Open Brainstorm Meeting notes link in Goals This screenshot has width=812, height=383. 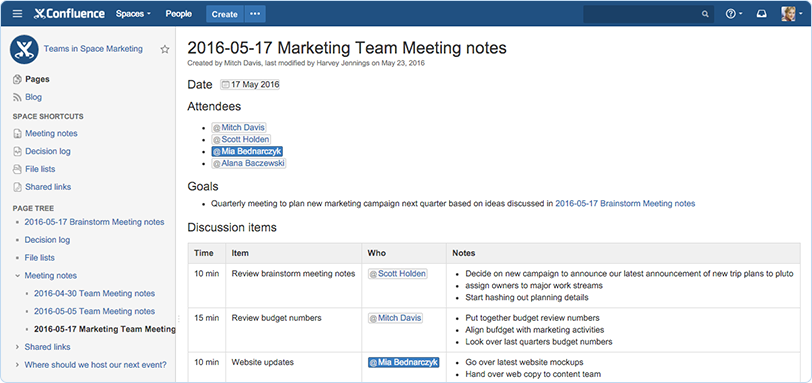click(x=625, y=204)
